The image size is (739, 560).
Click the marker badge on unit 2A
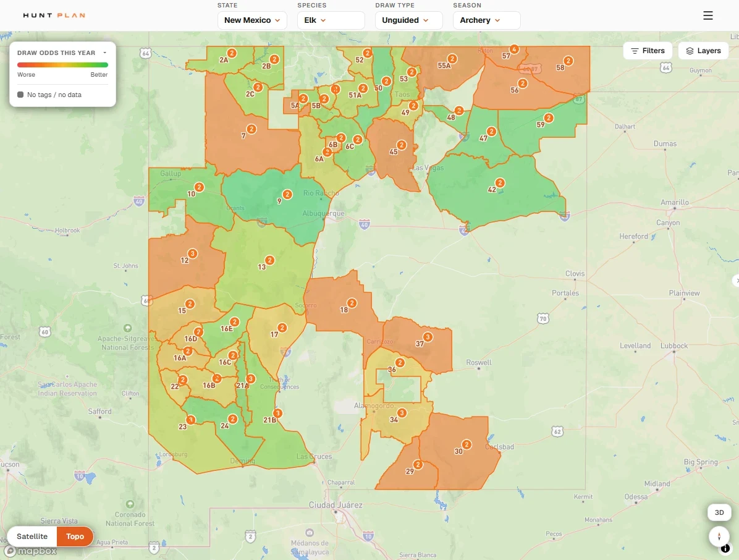pos(232,53)
